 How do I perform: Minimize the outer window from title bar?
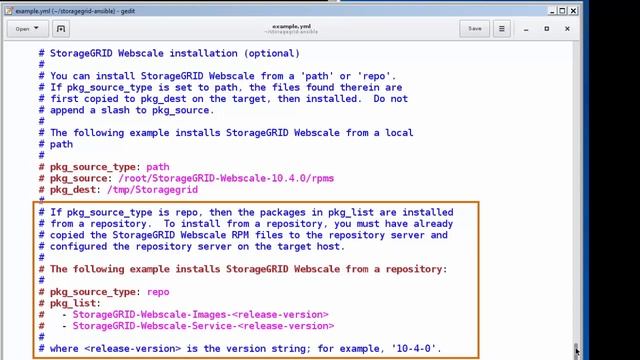tap(552, 11)
